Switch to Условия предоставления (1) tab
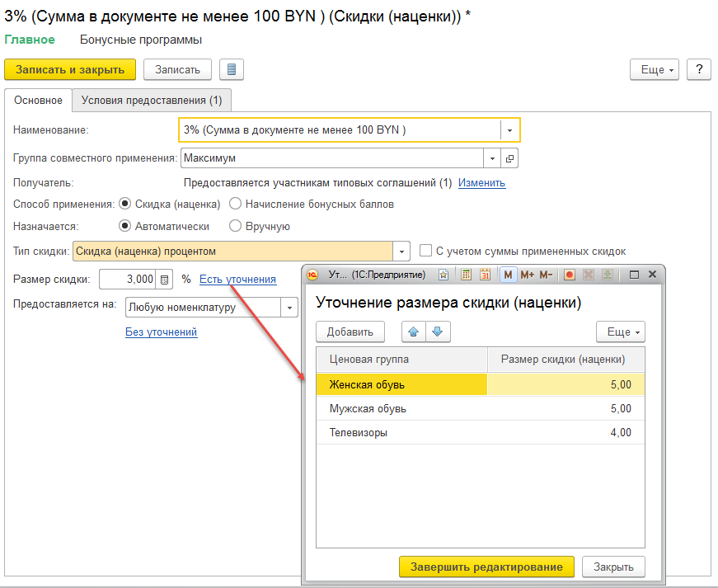718x588 pixels. tap(152, 101)
